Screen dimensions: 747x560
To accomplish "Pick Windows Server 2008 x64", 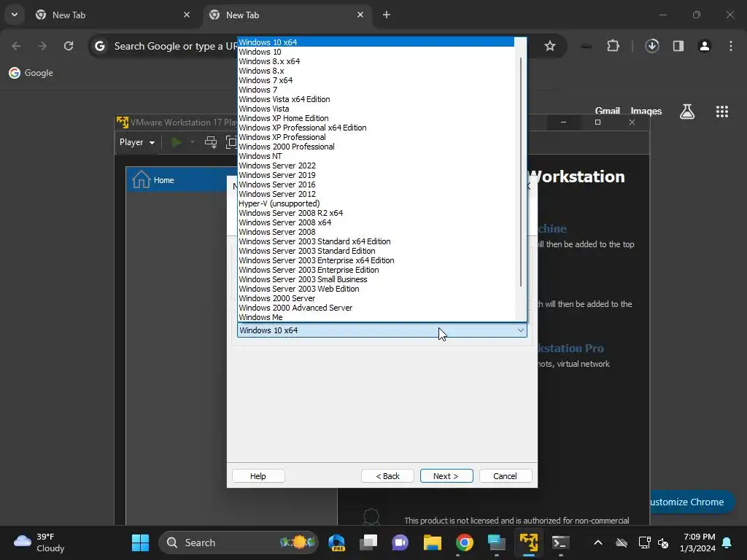I will point(376,222).
